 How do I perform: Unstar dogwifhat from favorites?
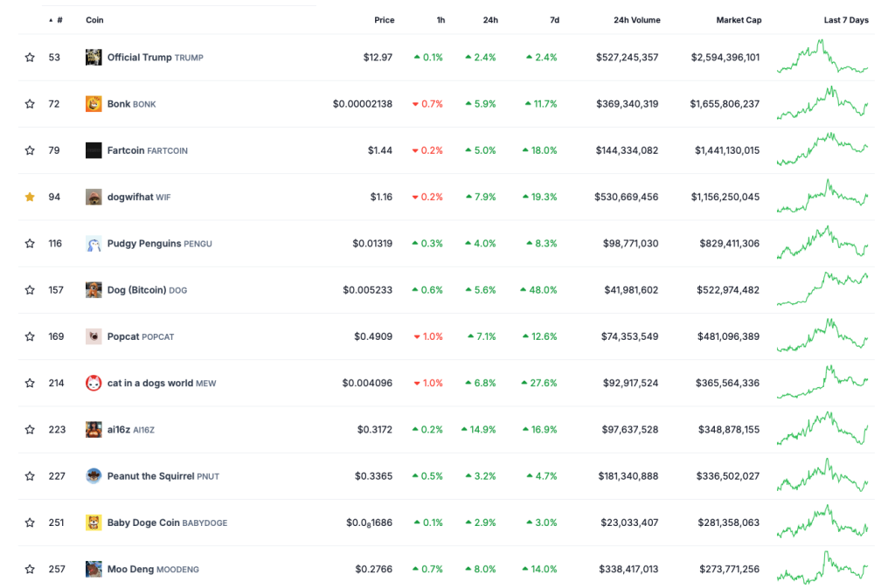(30, 197)
